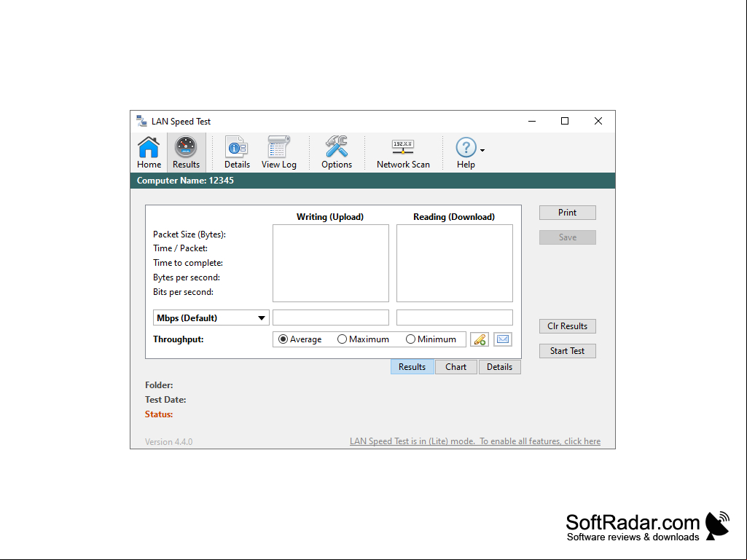Minimize the LAN Speed Test window
This screenshot has height=560, width=747.
(532, 121)
